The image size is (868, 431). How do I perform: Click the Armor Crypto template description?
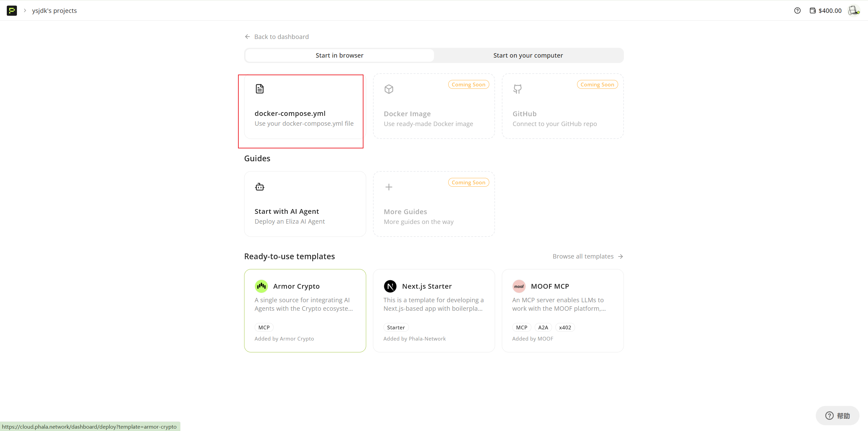(x=304, y=304)
